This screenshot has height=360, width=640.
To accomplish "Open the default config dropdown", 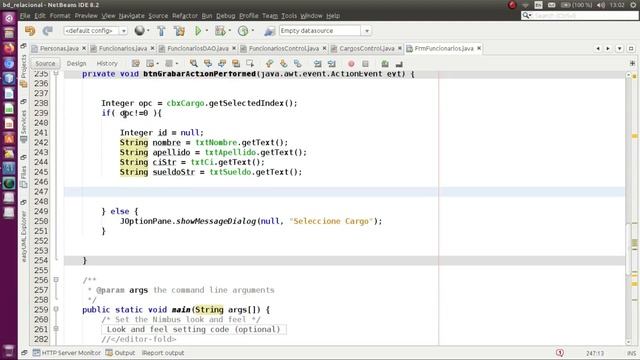I will pyautogui.click(x=123, y=31).
